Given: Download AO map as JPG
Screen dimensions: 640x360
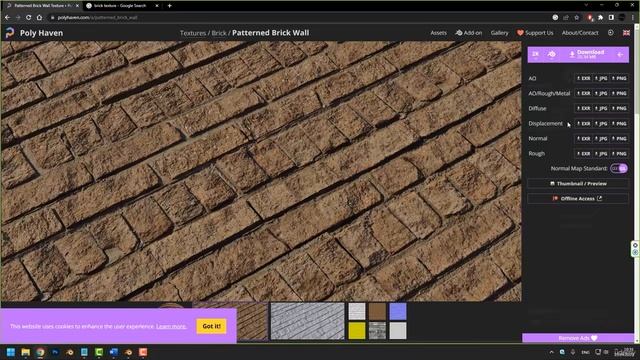Looking at the screenshot, I should pyautogui.click(x=601, y=78).
